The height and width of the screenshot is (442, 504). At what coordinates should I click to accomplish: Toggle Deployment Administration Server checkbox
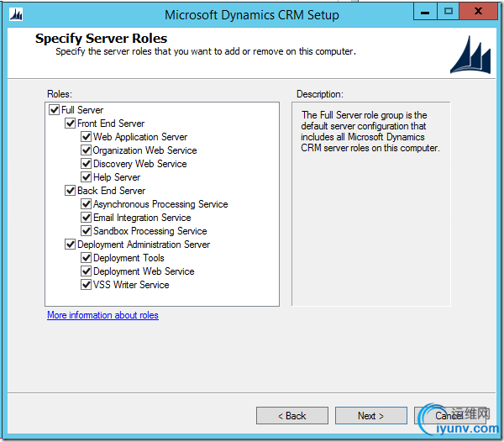coord(70,245)
